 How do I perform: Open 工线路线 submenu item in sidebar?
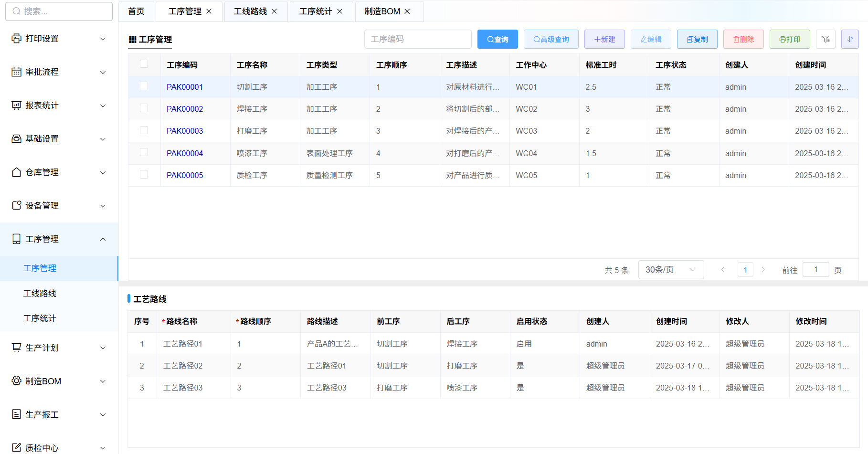point(59,293)
